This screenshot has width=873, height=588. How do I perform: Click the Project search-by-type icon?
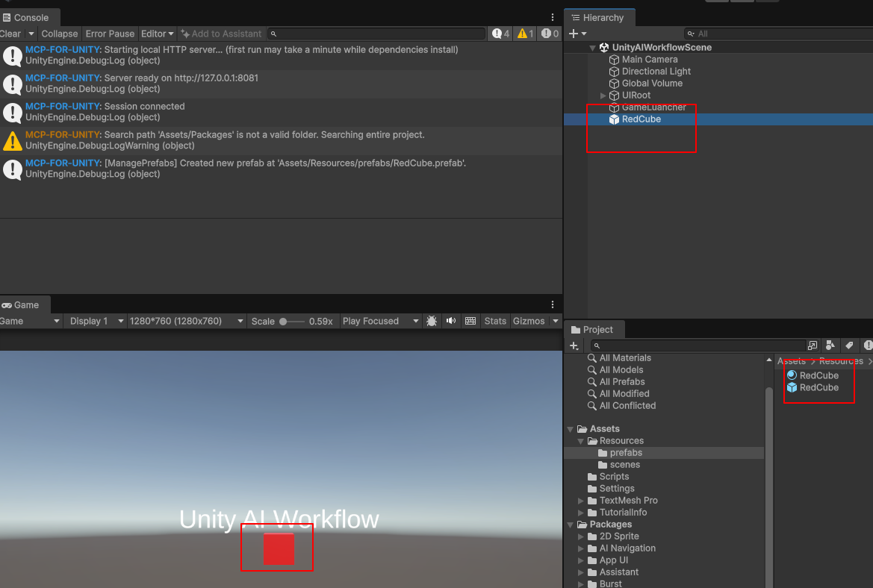(x=830, y=345)
